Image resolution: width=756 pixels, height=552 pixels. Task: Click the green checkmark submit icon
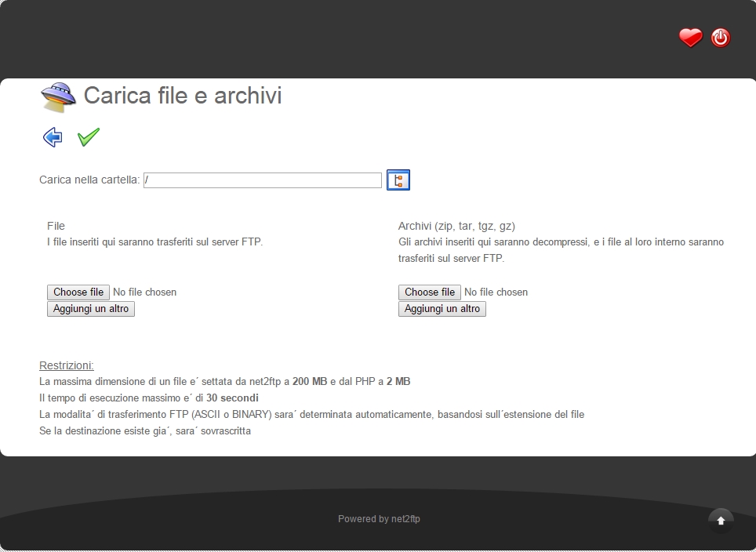tap(89, 137)
